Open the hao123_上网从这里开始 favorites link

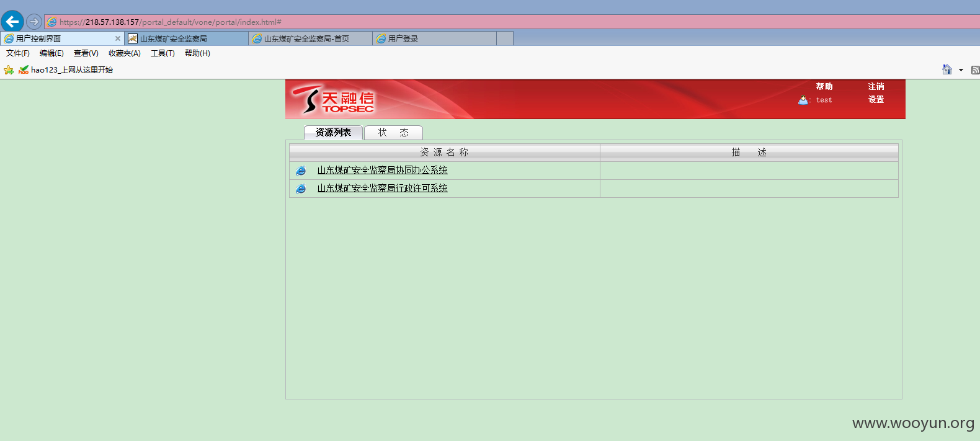(66, 70)
